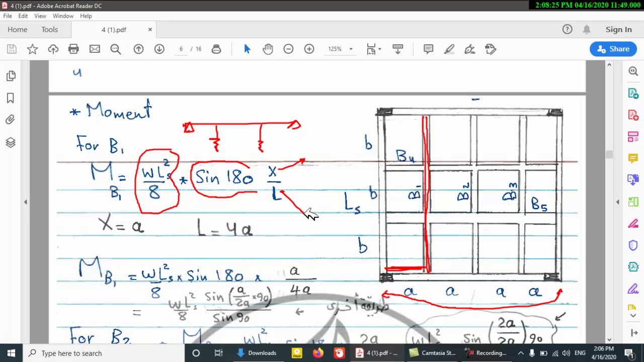Open the Create PDF tool in right pane
Image resolution: width=644 pixels, height=362 pixels.
pyautogui.click(x=633, y=115)
